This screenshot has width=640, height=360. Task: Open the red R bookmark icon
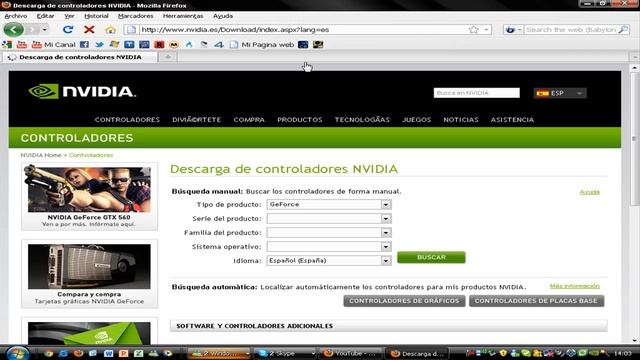coord(159,44)
